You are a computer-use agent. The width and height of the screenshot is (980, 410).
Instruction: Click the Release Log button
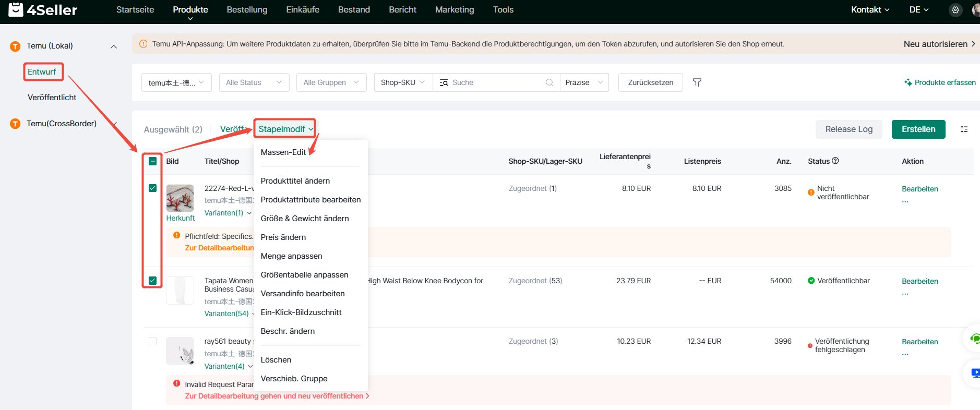pos(849,129)
